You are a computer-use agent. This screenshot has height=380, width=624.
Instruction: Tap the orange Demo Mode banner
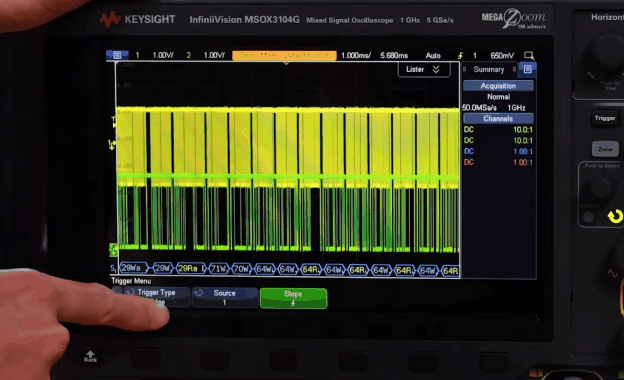(x=284, y=55)
